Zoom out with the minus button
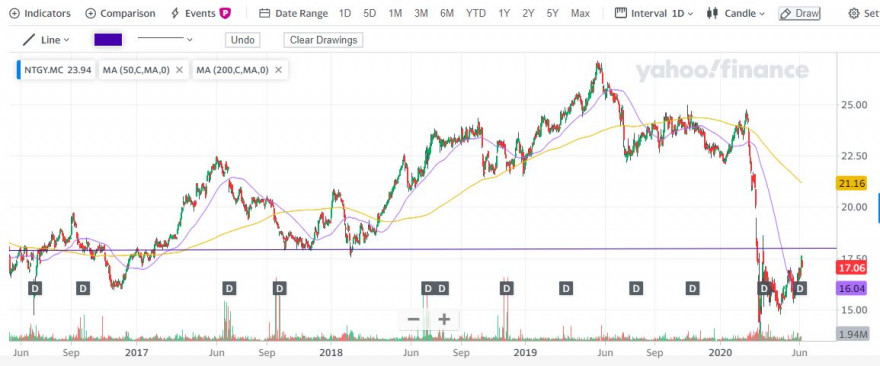 point(414,319)
